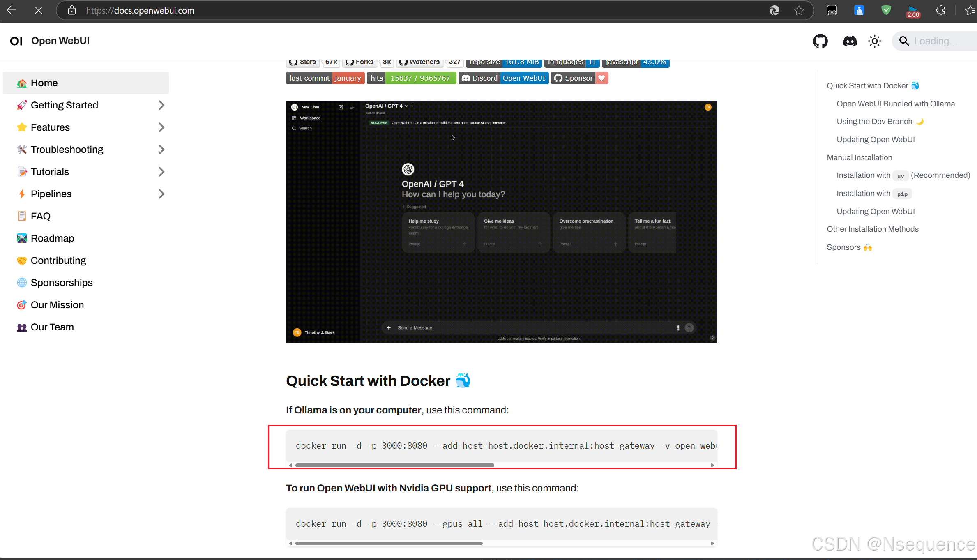Image resolution: width=977 pixels, height=560 pixels.
Task: Open the GitHub repository icon in header
Action: pos(820,41)
